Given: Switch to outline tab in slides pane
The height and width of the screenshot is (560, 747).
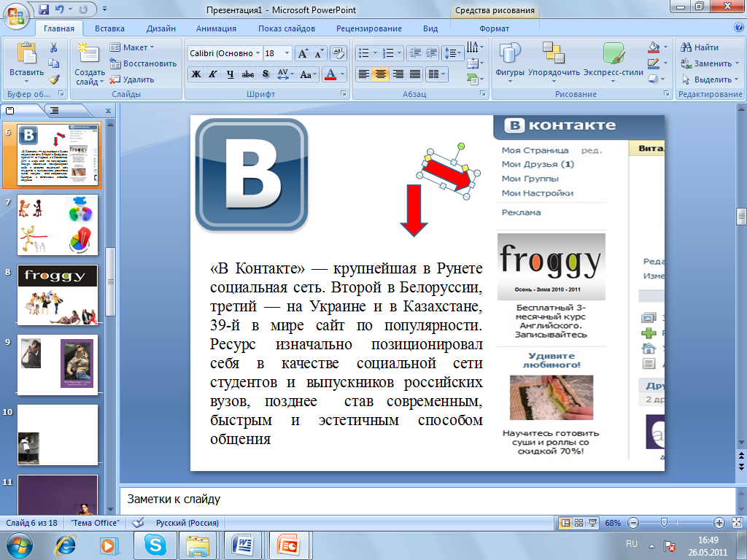Looking at the screenshot, I should [55, 111].
